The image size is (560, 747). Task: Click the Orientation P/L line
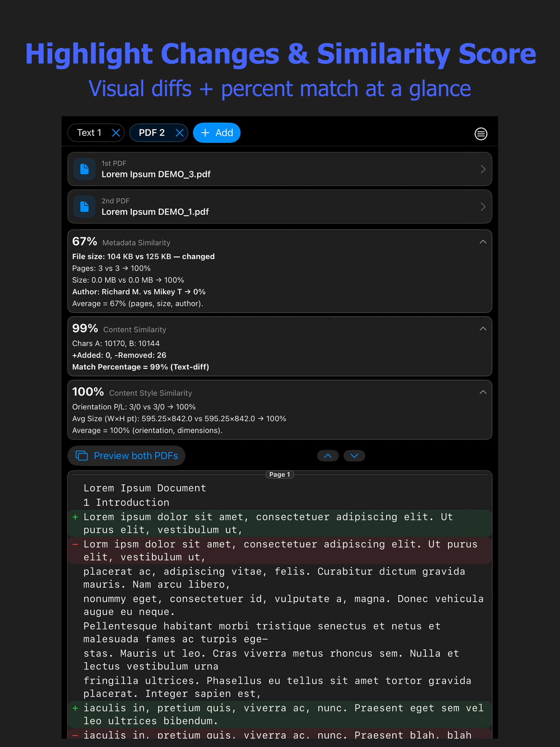(134, 407)
